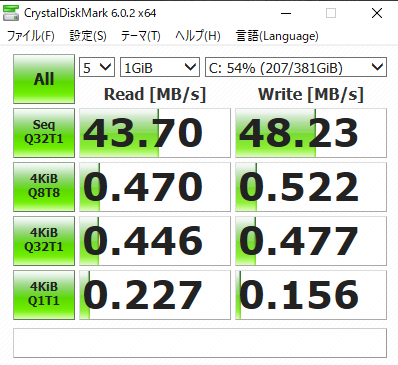398x365 pixels.
Task: Click the 4KiB Q1T1 write result 0.156
Action: click(311, 295)
